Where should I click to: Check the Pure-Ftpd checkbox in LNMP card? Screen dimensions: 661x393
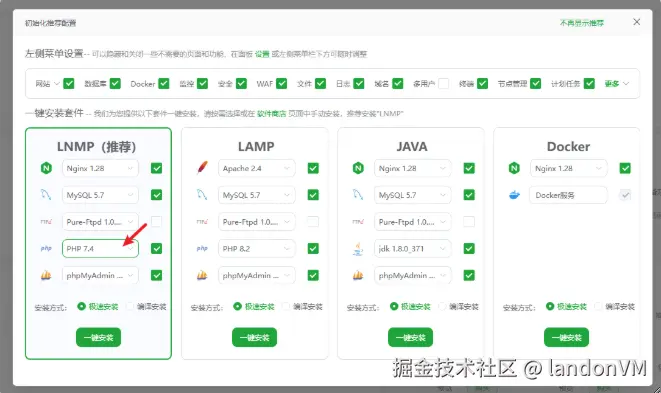[156, 221]
